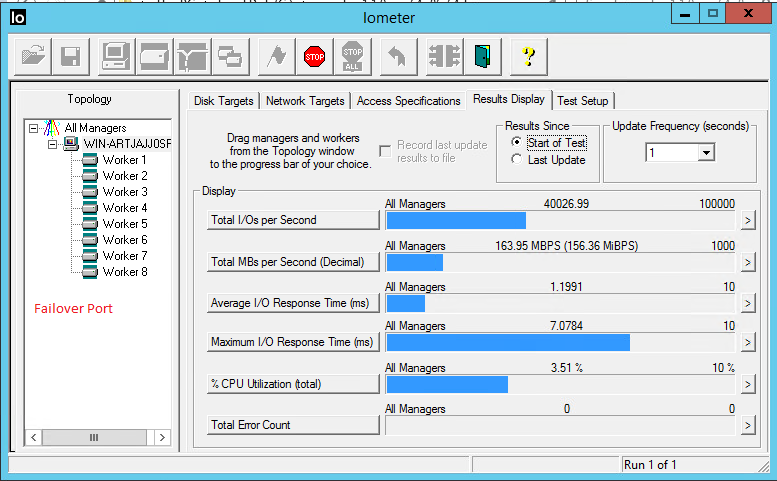
Task: Open Average I/O Response Time detail arrow
Action: [x=748, y=303]
